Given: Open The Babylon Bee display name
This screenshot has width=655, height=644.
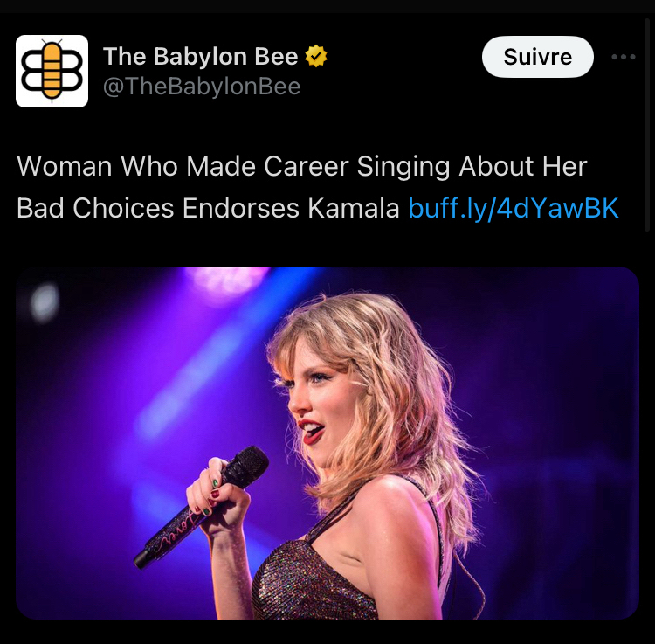Looking at the screenshot, I should point(201,56).
